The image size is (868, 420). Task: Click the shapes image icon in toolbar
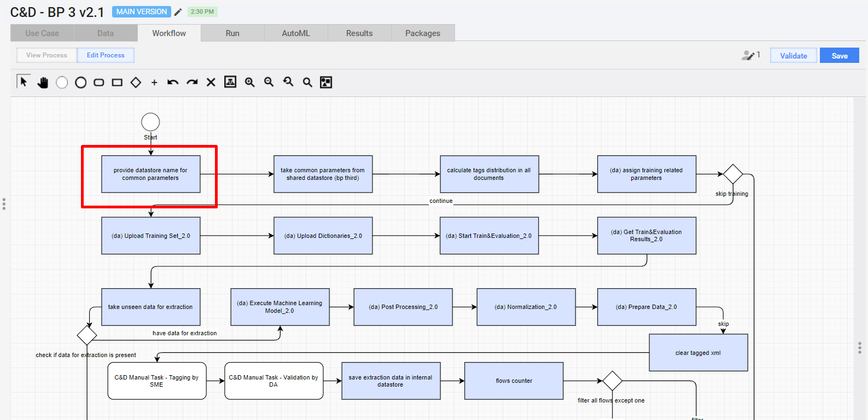click(326, 82)
